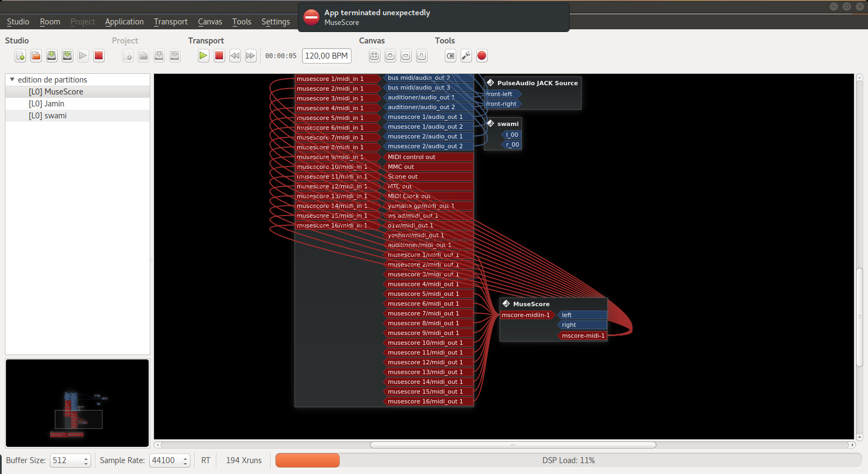Select the MuseScore 'left' audio port
Image resolution: width=868 pixels, height=474 pixels.
(583, 315)
